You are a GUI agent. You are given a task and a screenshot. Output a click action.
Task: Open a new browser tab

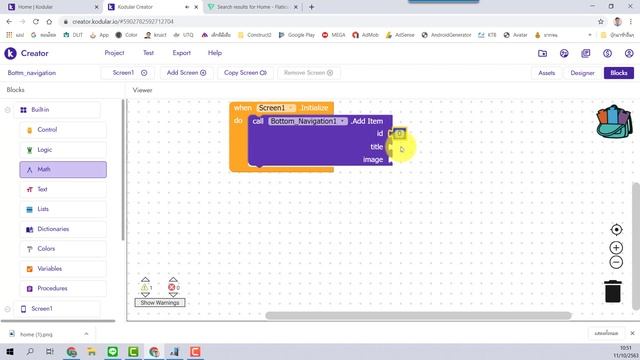(311, 7)
